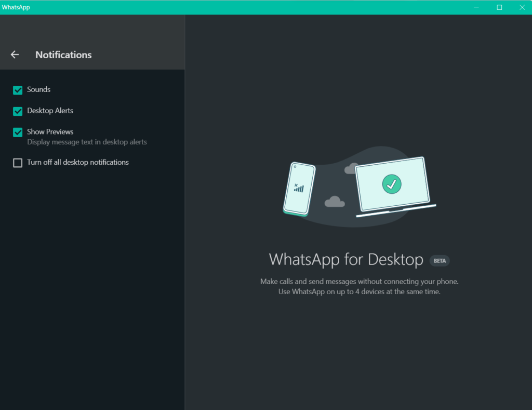The width and height of the screenshot is (532, 410).
Task: Click the Show Previews label
Action: 50,131
